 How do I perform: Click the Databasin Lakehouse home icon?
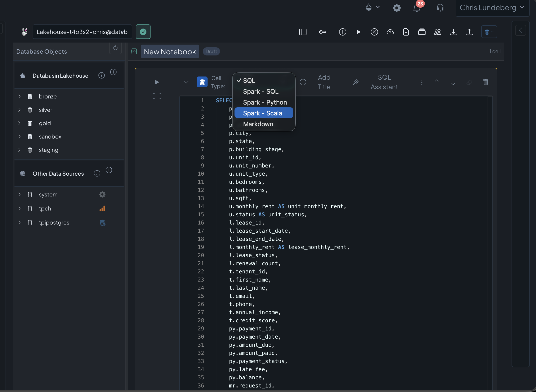click(x=23, y=76)
